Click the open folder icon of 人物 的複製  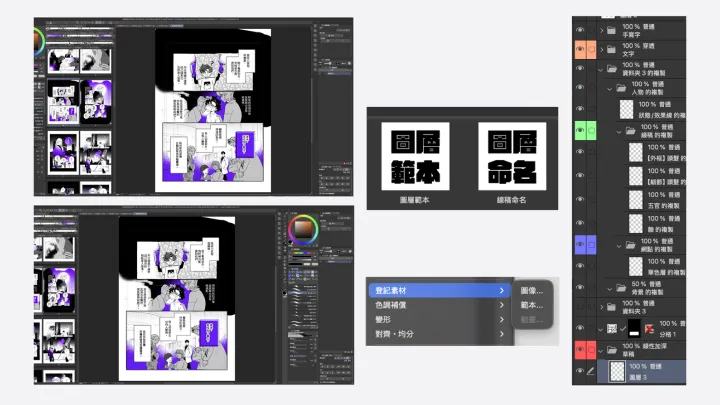point(621,88)
